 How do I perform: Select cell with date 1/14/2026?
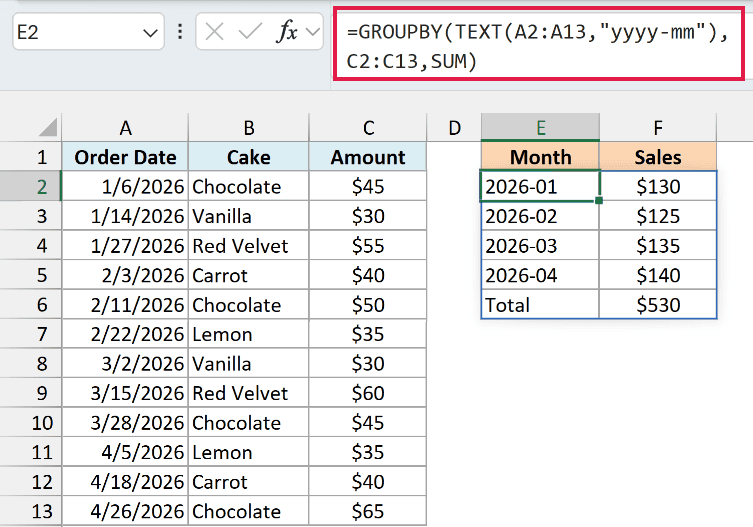pyautogui.click(x=125, y=216)
